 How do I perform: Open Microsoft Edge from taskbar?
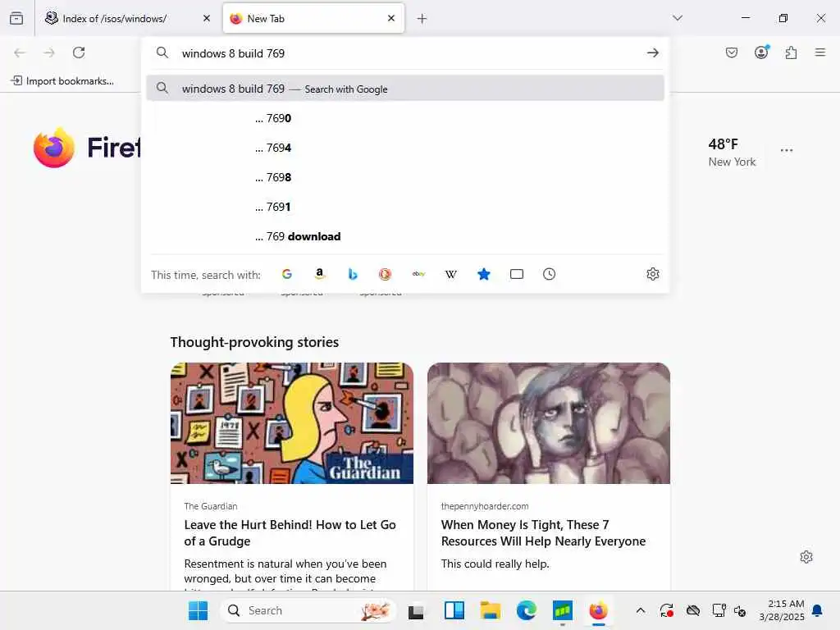pos(527,610)
